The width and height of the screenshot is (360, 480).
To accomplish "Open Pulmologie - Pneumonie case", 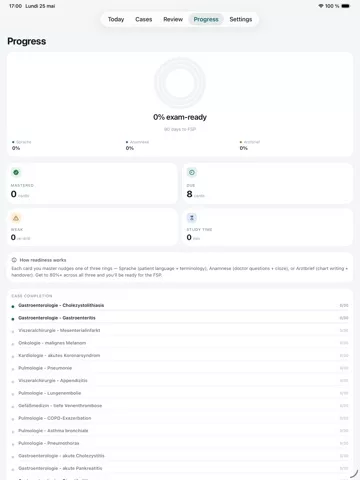I will pos(180,368).
